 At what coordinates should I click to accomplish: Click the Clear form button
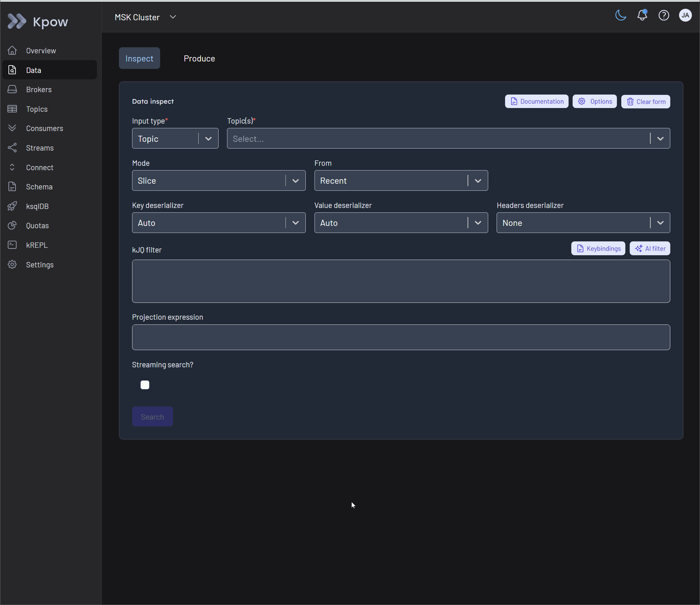click(x=646, y=102)
